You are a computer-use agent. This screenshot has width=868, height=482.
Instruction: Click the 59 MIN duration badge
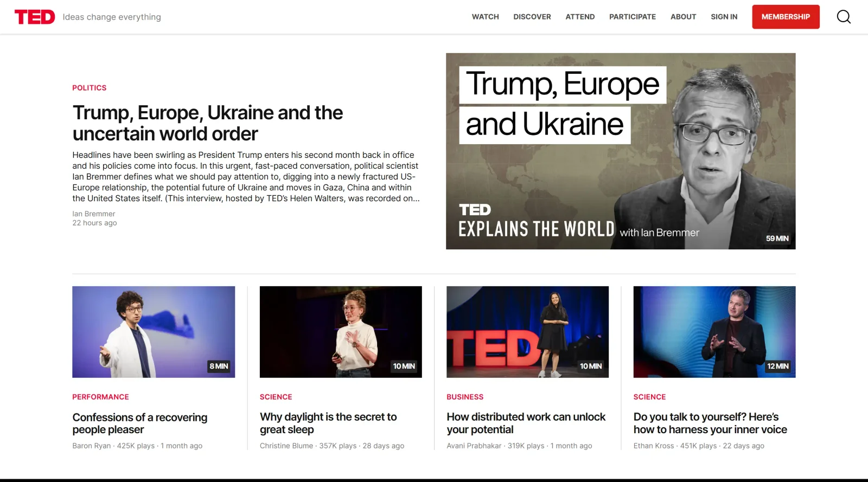click(777, 239)
